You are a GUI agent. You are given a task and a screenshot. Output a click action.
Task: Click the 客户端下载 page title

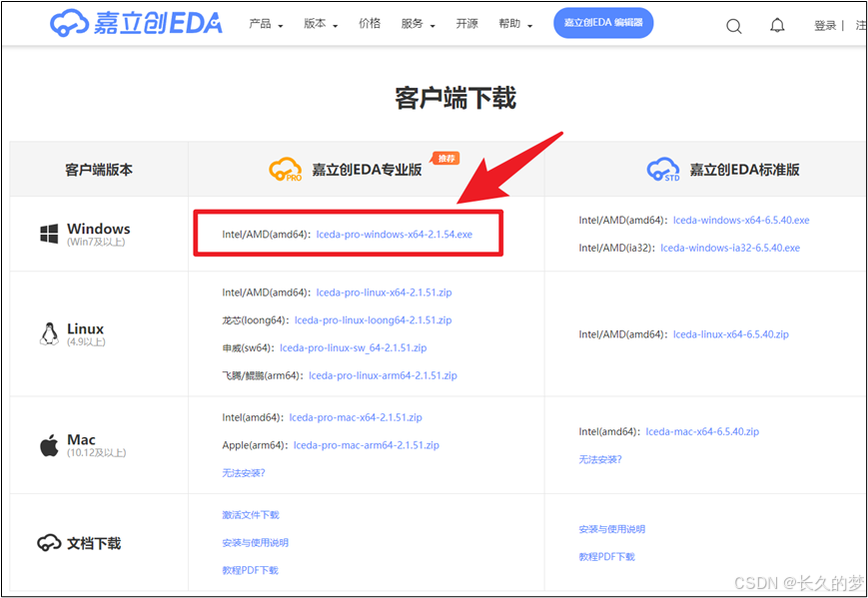(455, 99)
